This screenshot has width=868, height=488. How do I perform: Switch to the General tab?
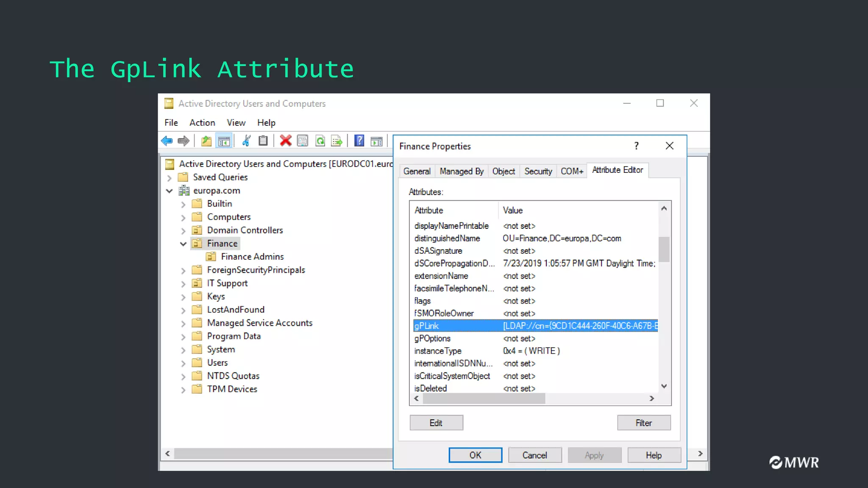[x=417, y=171]
